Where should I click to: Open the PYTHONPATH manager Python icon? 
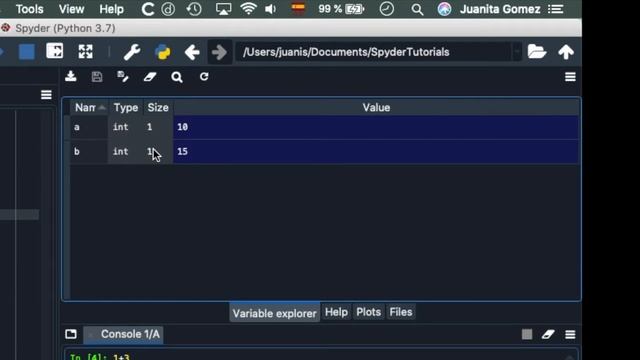[162, 52]
